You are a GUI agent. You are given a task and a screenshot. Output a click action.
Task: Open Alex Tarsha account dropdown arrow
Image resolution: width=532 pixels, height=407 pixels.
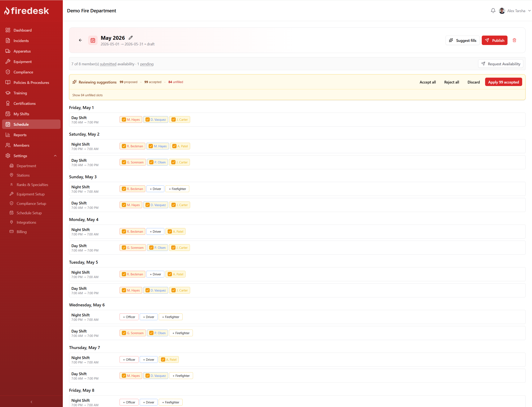click(529, 11)
